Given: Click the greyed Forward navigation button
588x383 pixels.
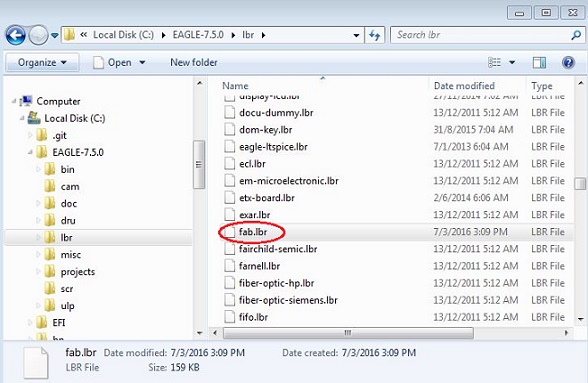Looking at the screenshot, I should click(x=38, y=36).
